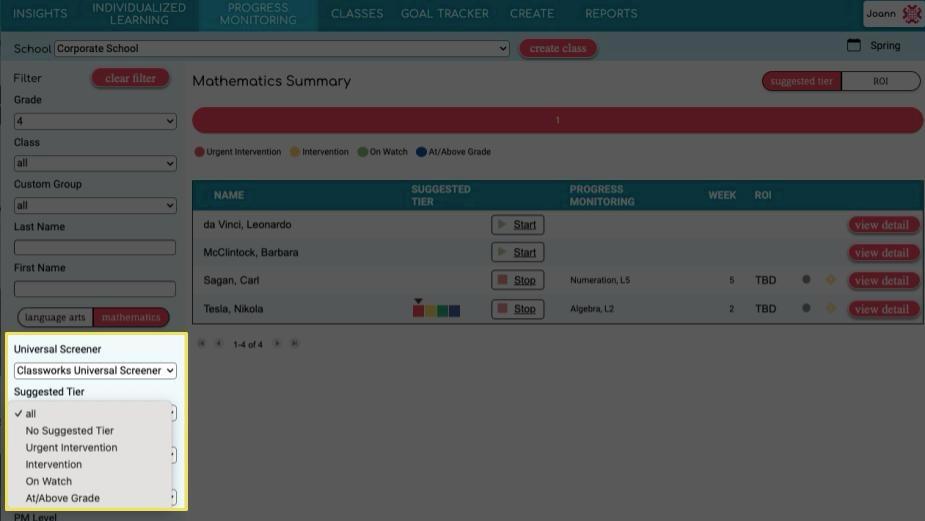Go to last page of results

coord(294,343)
